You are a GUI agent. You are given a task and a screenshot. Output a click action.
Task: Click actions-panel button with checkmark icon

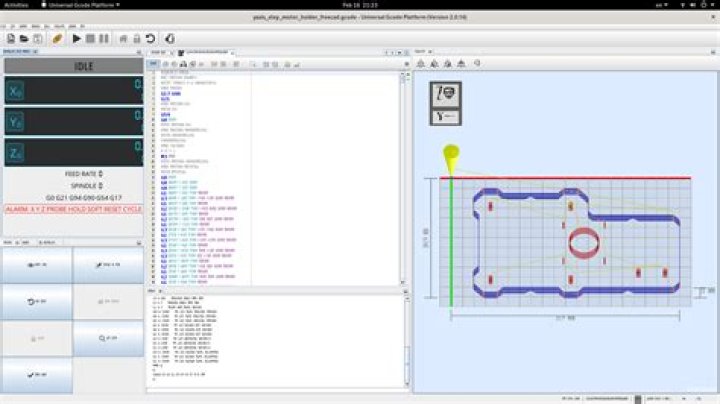pos(37,375)
